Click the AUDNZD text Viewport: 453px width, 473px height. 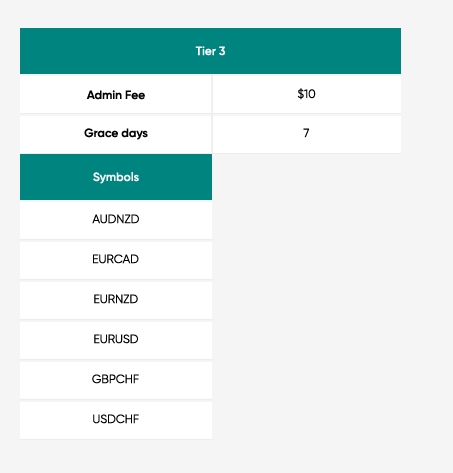116,219
